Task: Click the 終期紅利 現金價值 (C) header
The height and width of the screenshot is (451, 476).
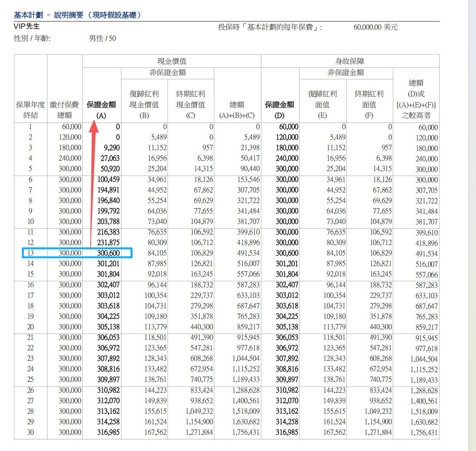Action: point(191,104)
